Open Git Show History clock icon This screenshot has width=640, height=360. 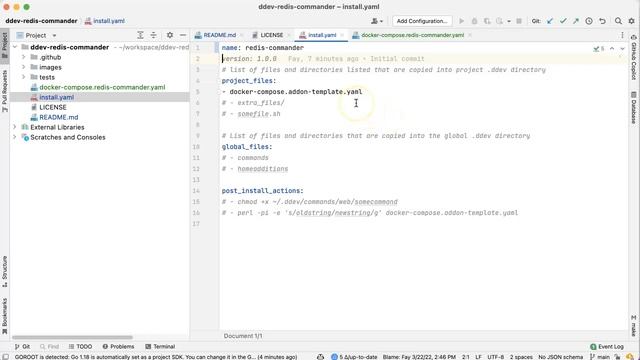click(x=589, y=21)
